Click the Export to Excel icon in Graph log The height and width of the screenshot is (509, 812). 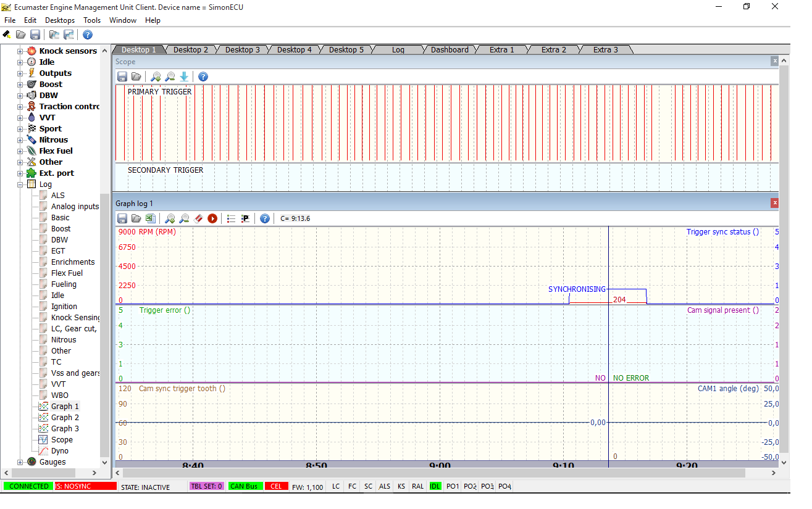[x=150, y=218]
